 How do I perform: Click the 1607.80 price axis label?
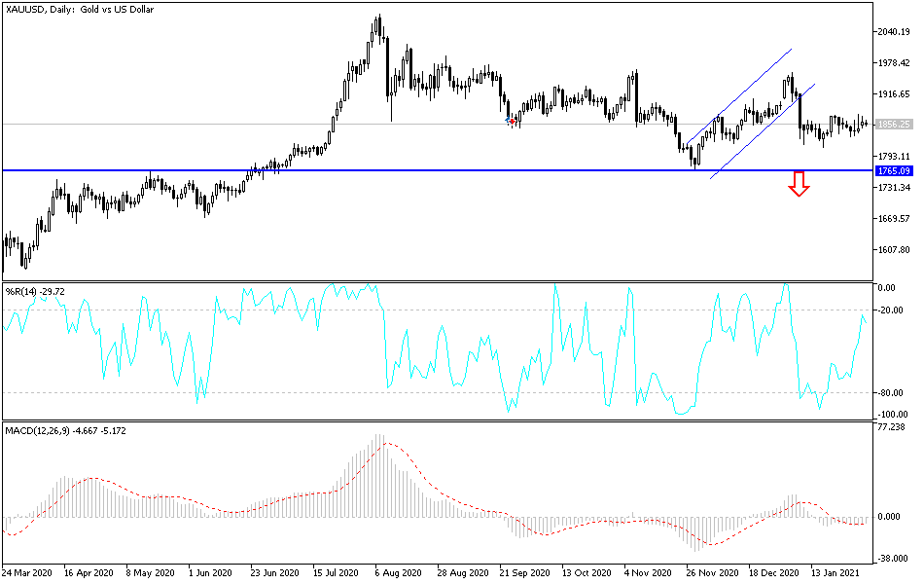(x=893, y=249)
